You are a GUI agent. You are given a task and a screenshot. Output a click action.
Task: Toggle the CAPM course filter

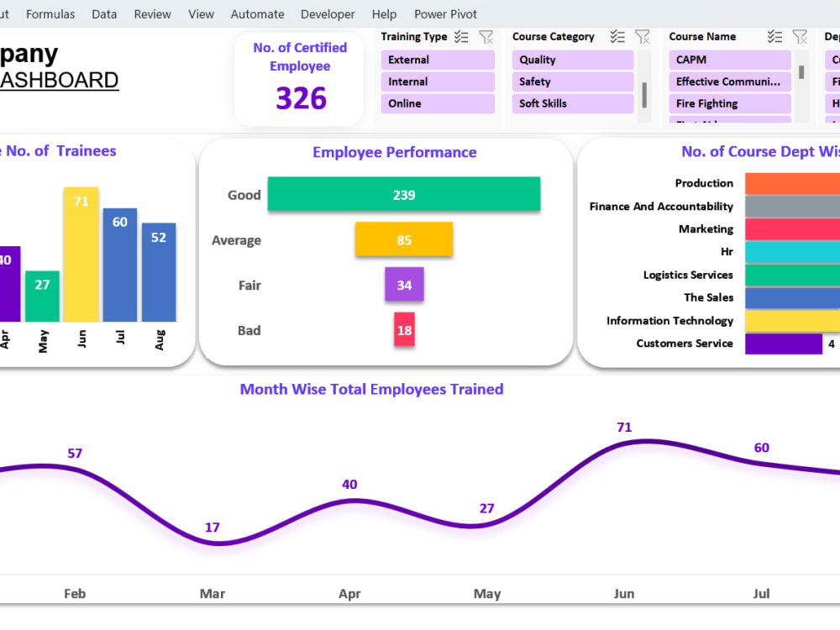coord(729,59)
